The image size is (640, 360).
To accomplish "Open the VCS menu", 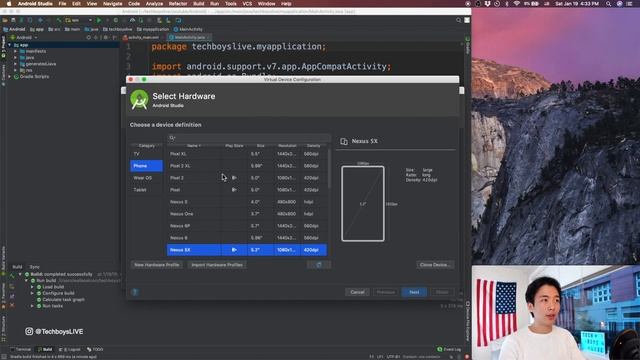I will click(x=247, y=4).
